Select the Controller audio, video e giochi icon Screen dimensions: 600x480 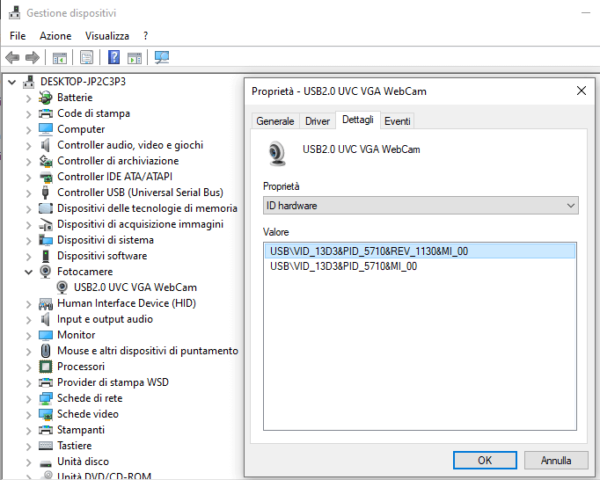pos(46,145)
